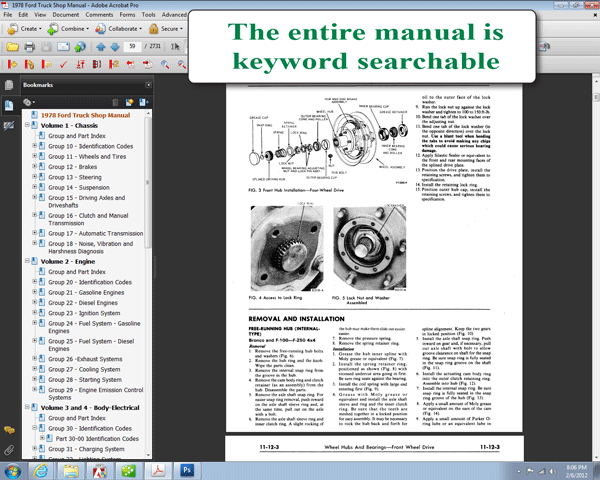600x480 pixels.
Task: Expand Group 12 - Brakes node
Action: pos(34,166)
